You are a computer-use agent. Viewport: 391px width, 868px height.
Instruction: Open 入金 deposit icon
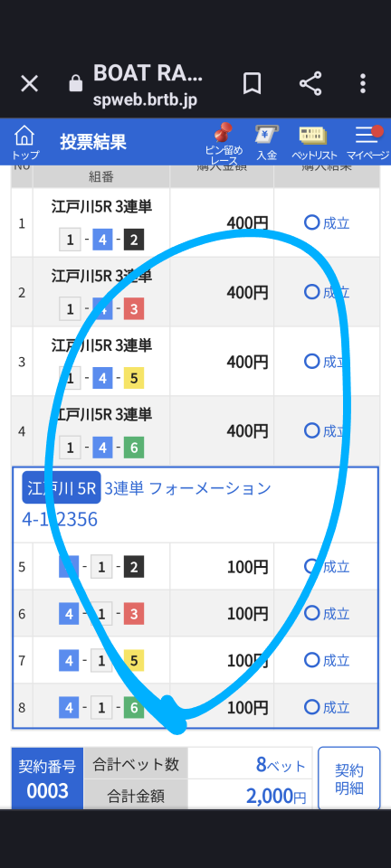point(266,142)
